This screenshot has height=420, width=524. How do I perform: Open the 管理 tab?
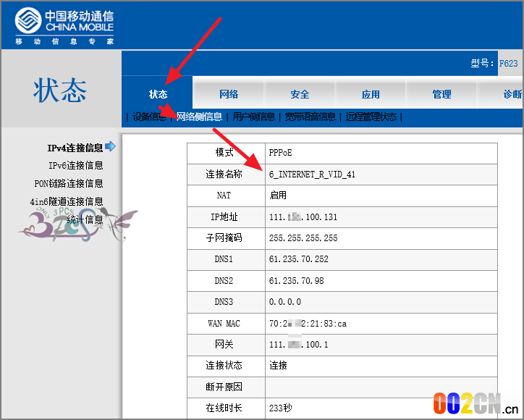pos(441,94)
